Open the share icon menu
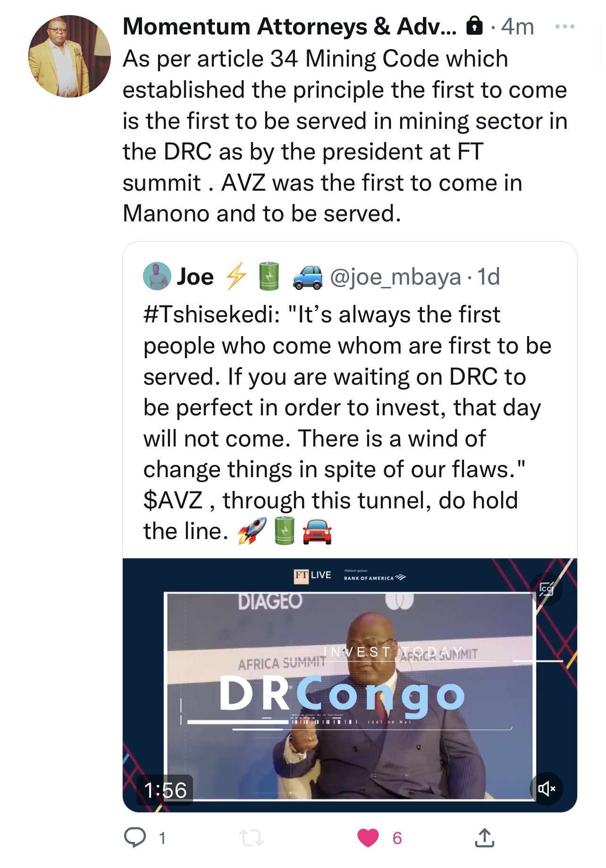 [x=484, y=837]
